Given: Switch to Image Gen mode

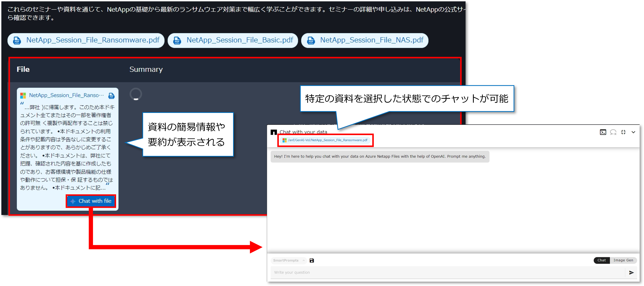Looking at the screenshot, I should [623, 260].
